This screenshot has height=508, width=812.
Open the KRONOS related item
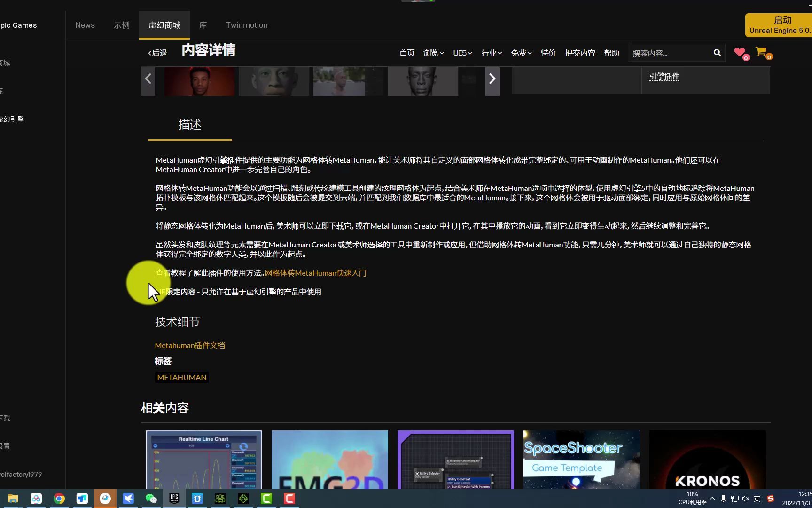[708, 460]
